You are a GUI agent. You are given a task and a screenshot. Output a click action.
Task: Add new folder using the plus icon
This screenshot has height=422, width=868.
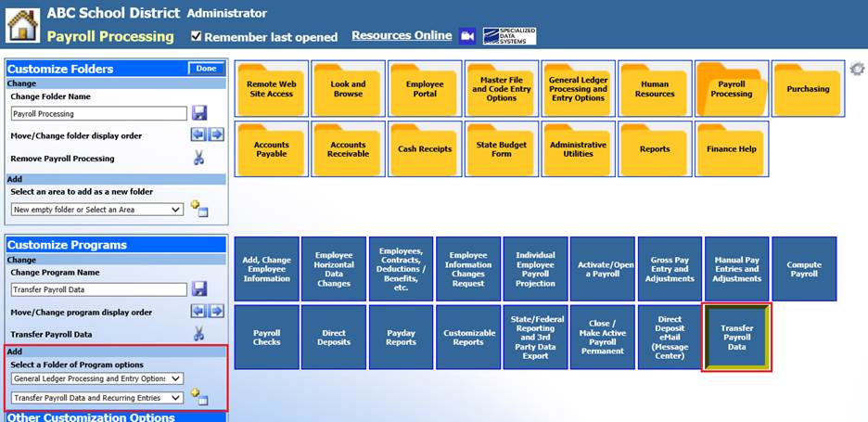pyautogui.click(x=198, y=209)
